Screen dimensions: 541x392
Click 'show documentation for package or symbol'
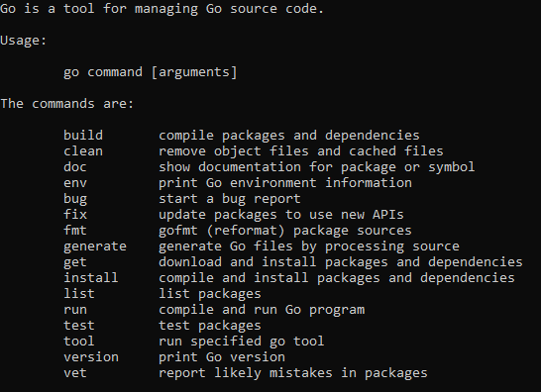click(x=317, y=167)
